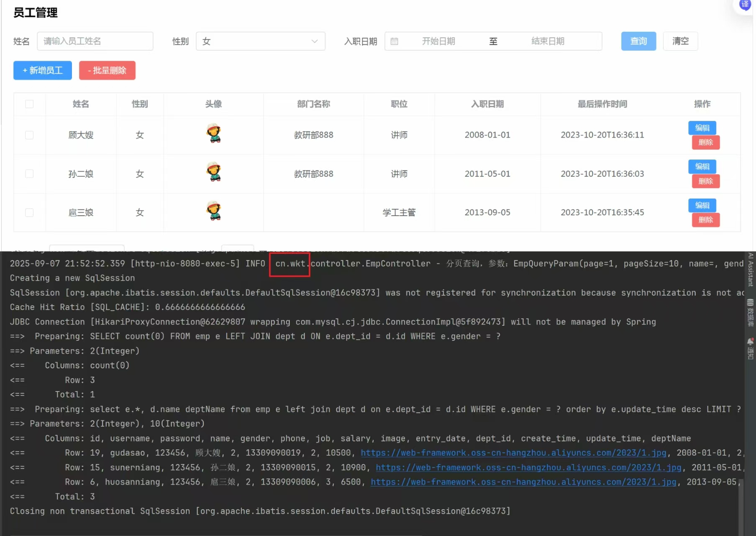Open the image URL link in row 19
Screen dimensions: 756x536
click(x=513, y=453)
